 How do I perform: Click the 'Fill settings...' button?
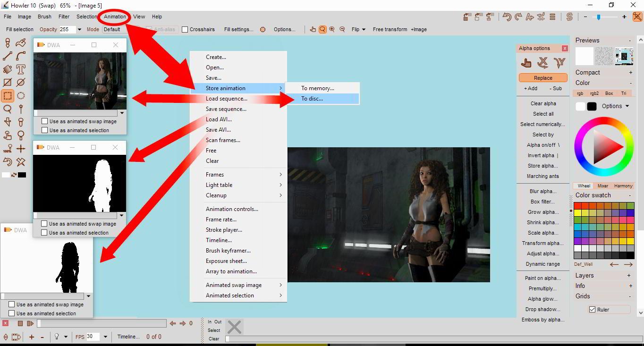pyautogui.click(x=238, y=29)
